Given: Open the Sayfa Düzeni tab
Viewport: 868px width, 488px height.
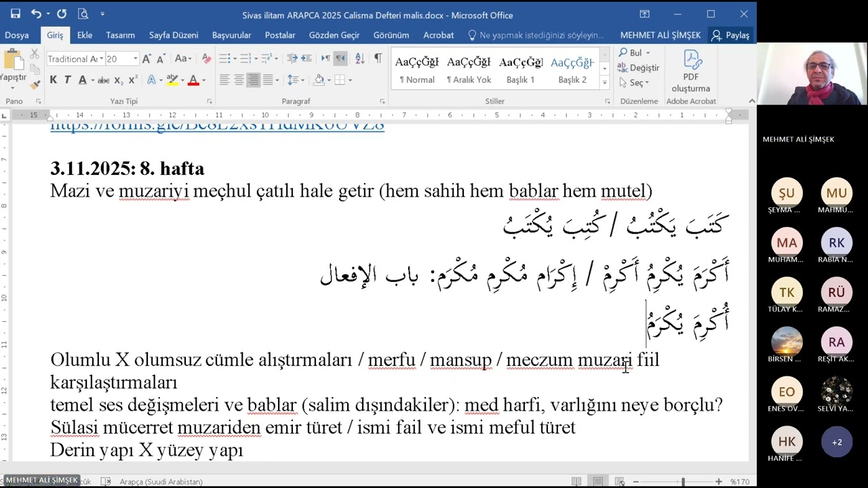Looking at the screenshot, I should (x=174, y=35).
